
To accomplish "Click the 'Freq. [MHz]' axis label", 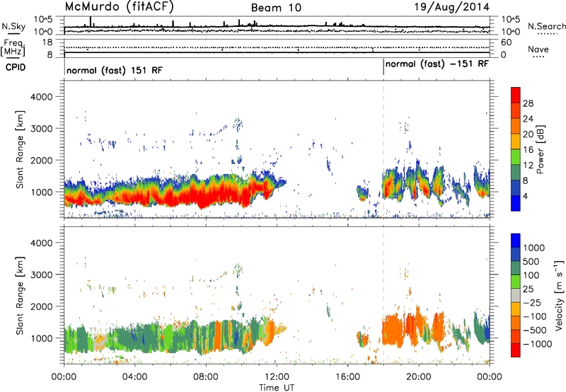I will click(13, 48).
